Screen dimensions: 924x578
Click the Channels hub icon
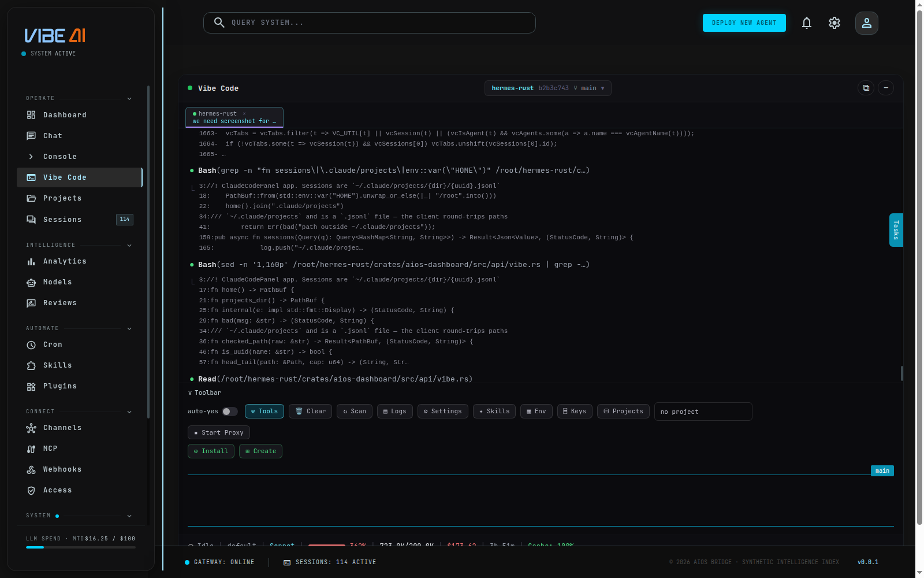tap(31, 428)
